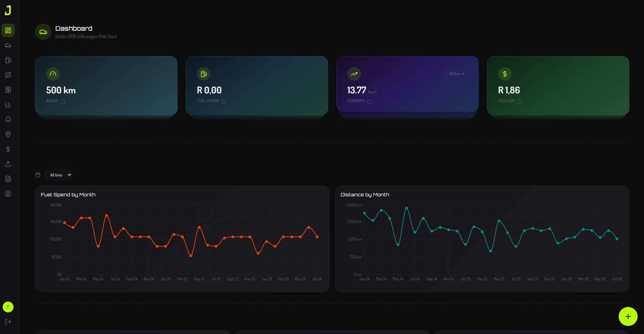Open the dashboard grid icon in sidebar
Image resolution: width=644 pixels, height=334 pixels.
point(8,30)
